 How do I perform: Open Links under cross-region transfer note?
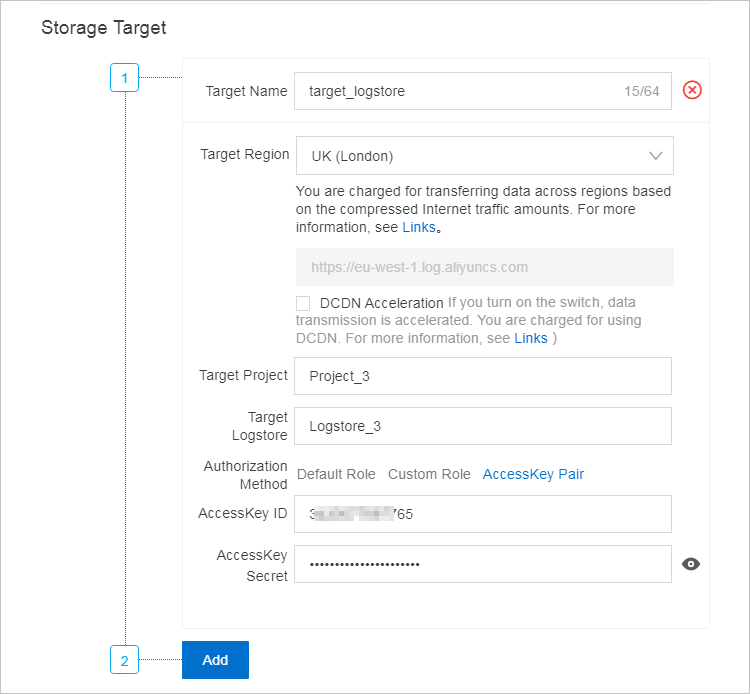pyautogui.click(x=419, y=227)
